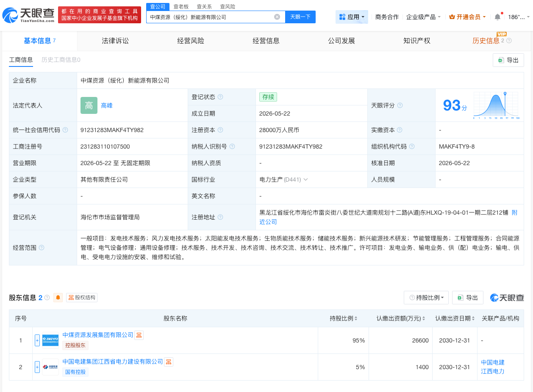The image size is (533, 392).
Task: Select the 查公司 search tab
Action: [158, 6]
